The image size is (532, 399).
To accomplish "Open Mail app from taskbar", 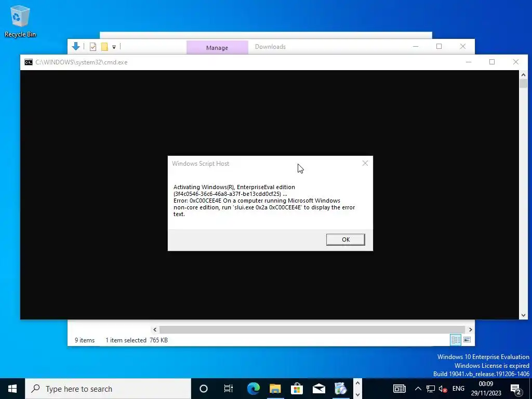I will pos(318,389).
